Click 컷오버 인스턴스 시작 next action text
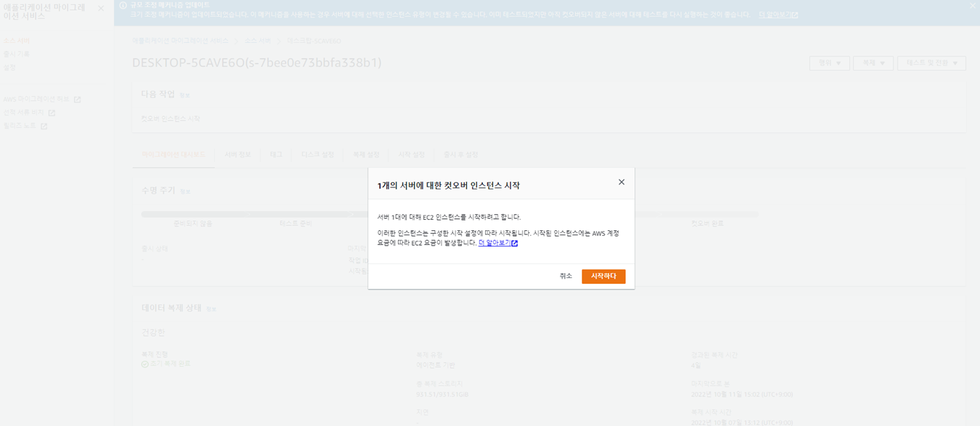 [171, 119]
